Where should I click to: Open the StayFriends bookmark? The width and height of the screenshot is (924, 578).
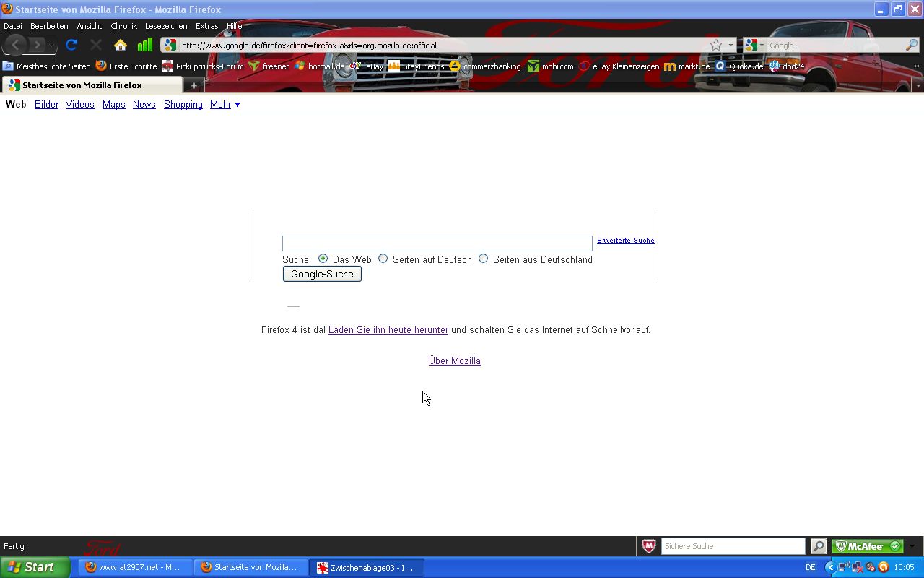417,66
